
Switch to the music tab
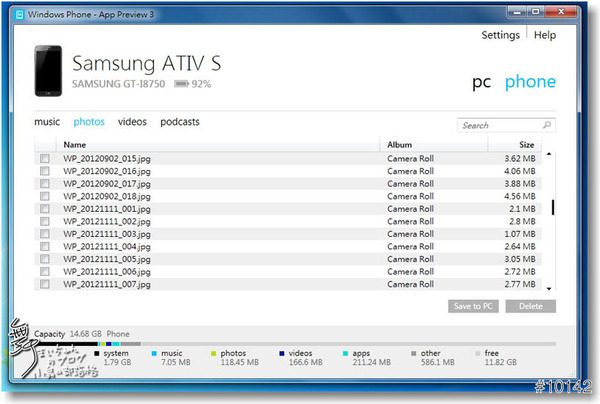click(47, 122)
